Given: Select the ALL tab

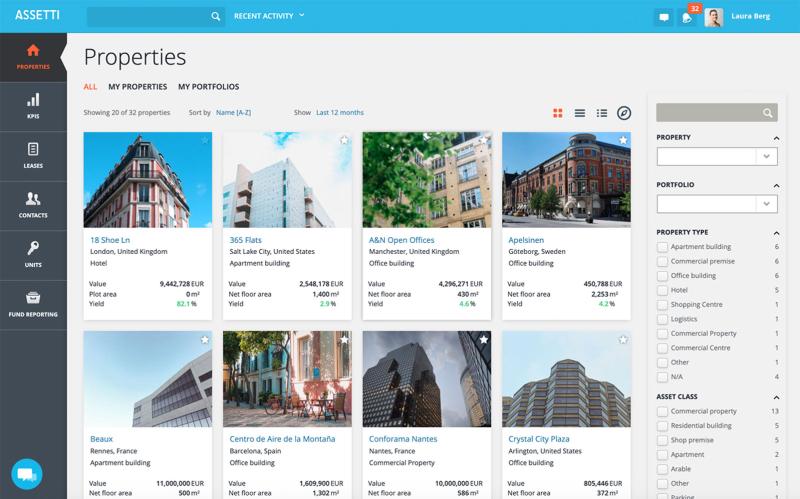Looking at the screenshot, I should coord(90,87).
